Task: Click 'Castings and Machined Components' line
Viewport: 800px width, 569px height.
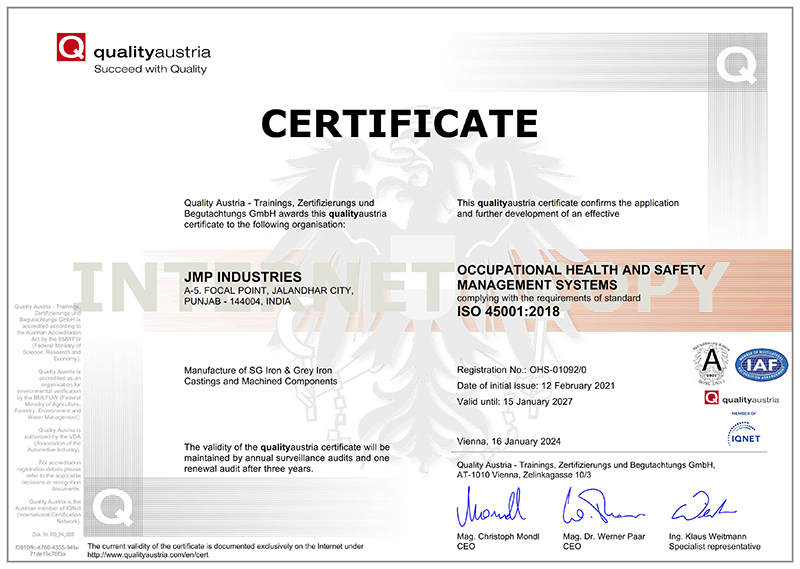Action: (x=260, y=381)
